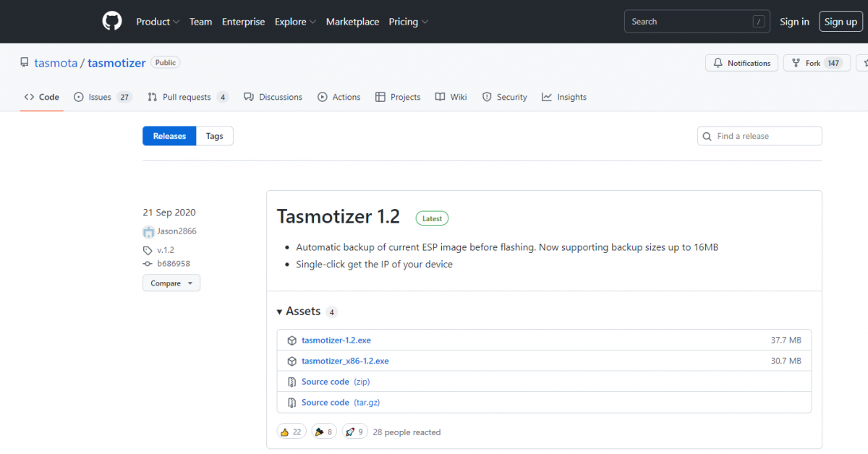868x454 pixels.
Task: Click the commit icon beside b686958
Action: (148, 264)
